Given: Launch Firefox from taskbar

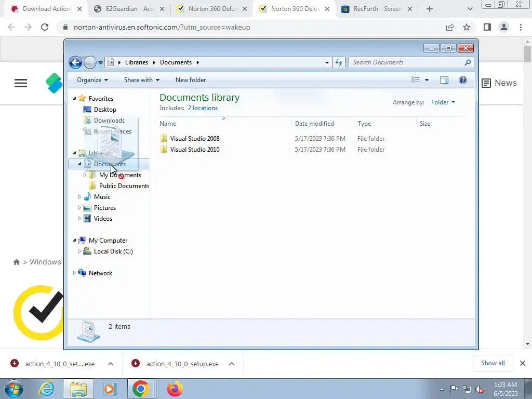Looking at the screenshot, I should (x=175, y=389).
